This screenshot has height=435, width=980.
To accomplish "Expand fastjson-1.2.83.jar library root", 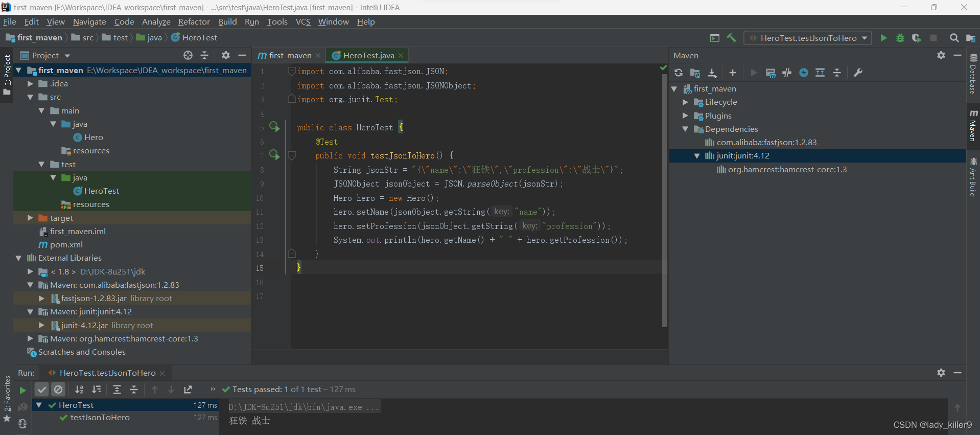I will pos(42,298).
